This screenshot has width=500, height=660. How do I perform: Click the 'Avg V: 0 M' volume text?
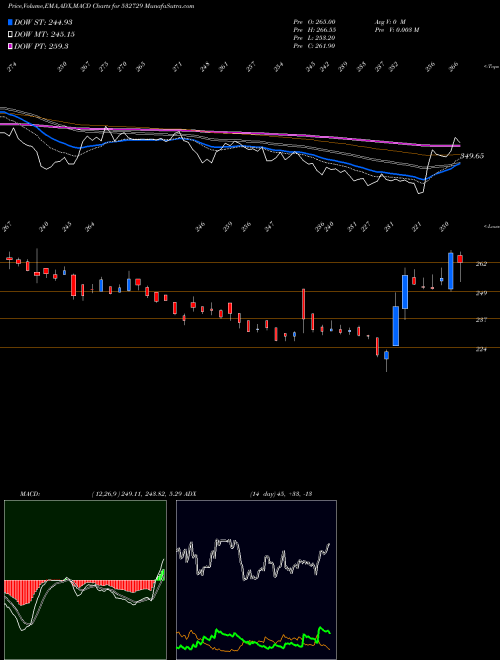point(389,21)
